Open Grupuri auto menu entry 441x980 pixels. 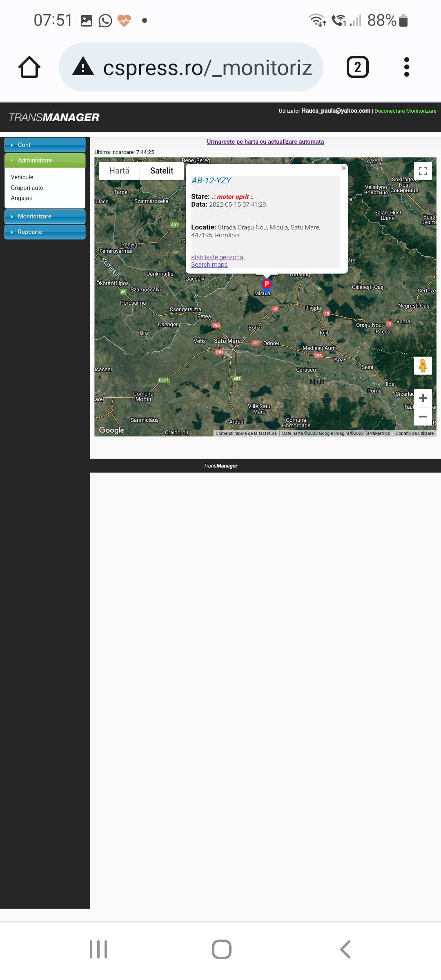[x=27, y=188]
